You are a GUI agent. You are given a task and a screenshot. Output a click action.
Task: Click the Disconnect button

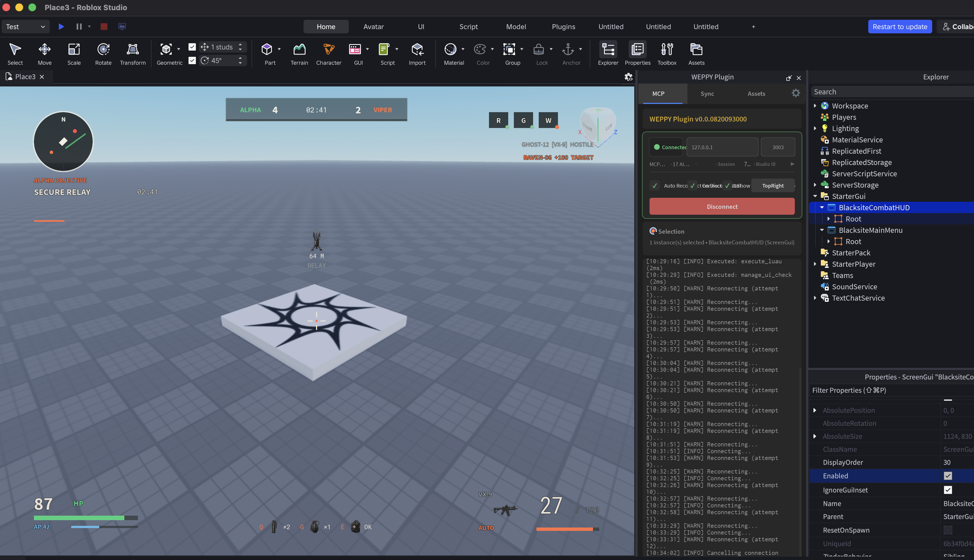(x=722, y=206)
